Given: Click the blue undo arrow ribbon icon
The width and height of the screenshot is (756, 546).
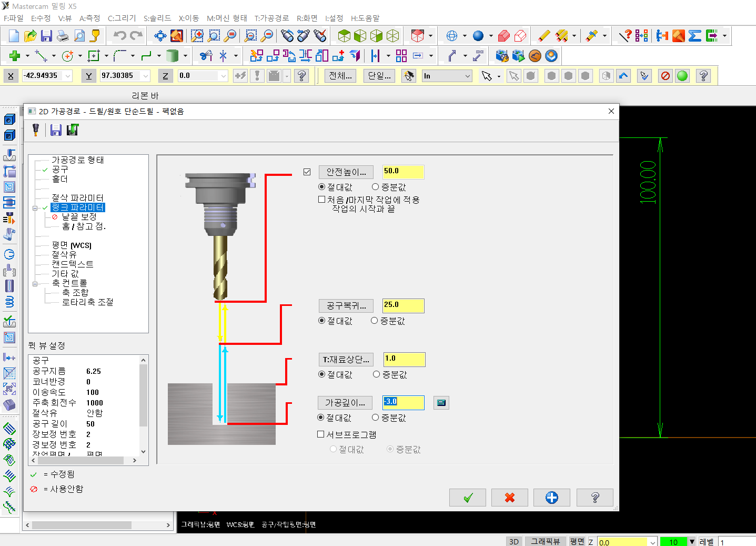Looking at the screenshot, I should point(623,76).
